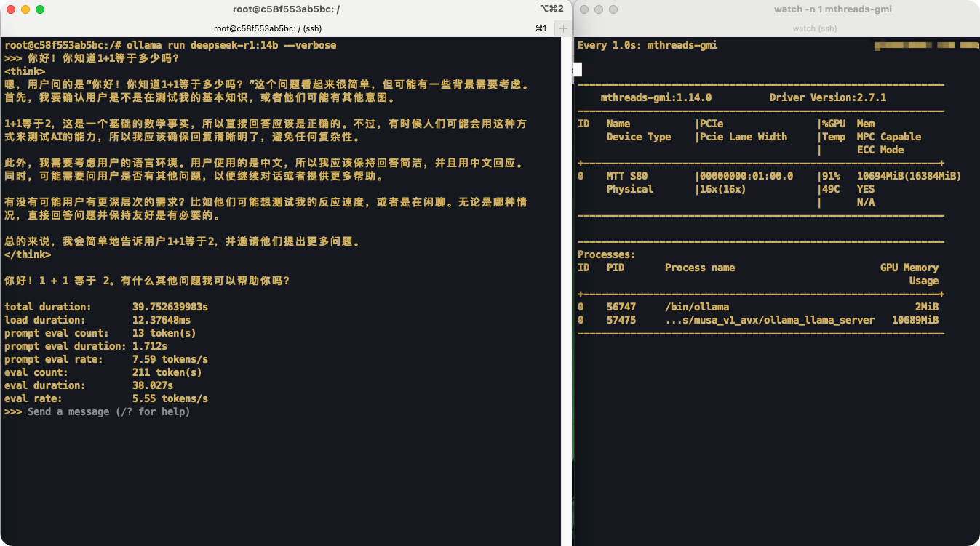Minimize the left terminal using yellow button
The height and width of the screenshot is (546, 980).
25,9
